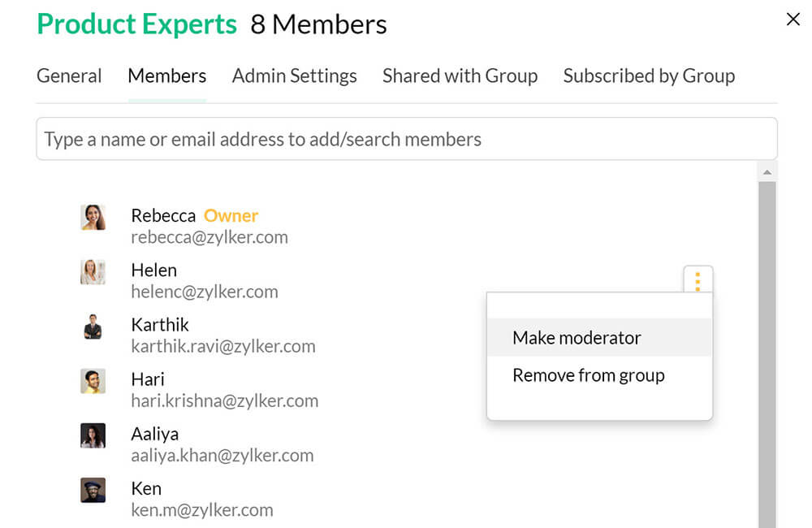This screenshot has height=528, width=812.
Task: Focus the add/search members field
Action: (406, 139)
